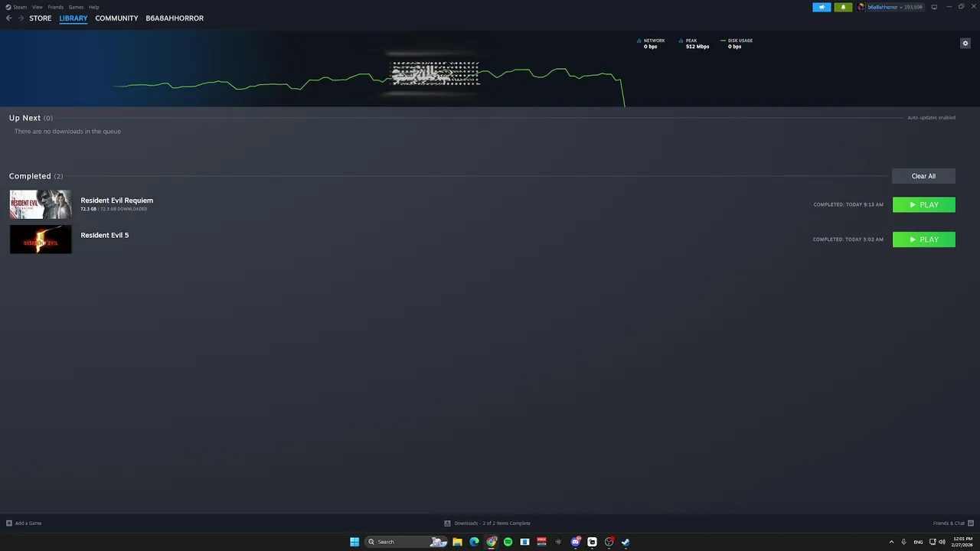This screenshot has height=551, width=980.
Task: Click the Resident Evil Requiem title
Action: [117, 201]
